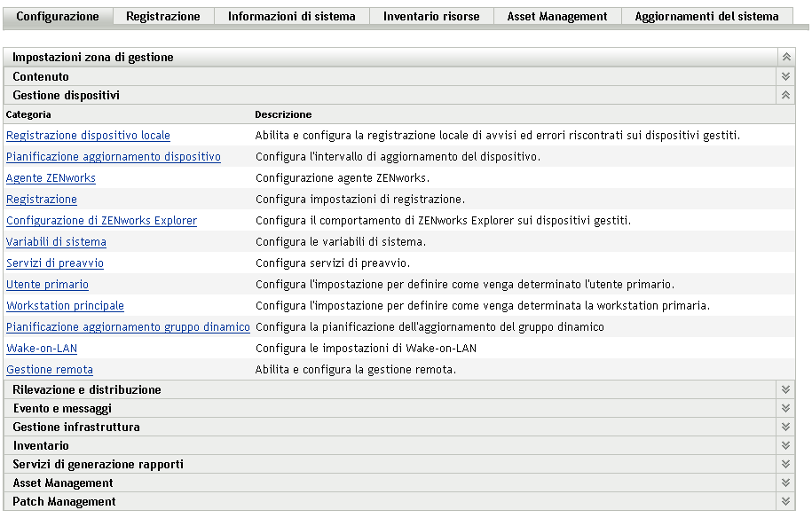This screenshot has width=812, height=518.
Task: Expand Asset Management section chevron
Action: tap(785, 483)
